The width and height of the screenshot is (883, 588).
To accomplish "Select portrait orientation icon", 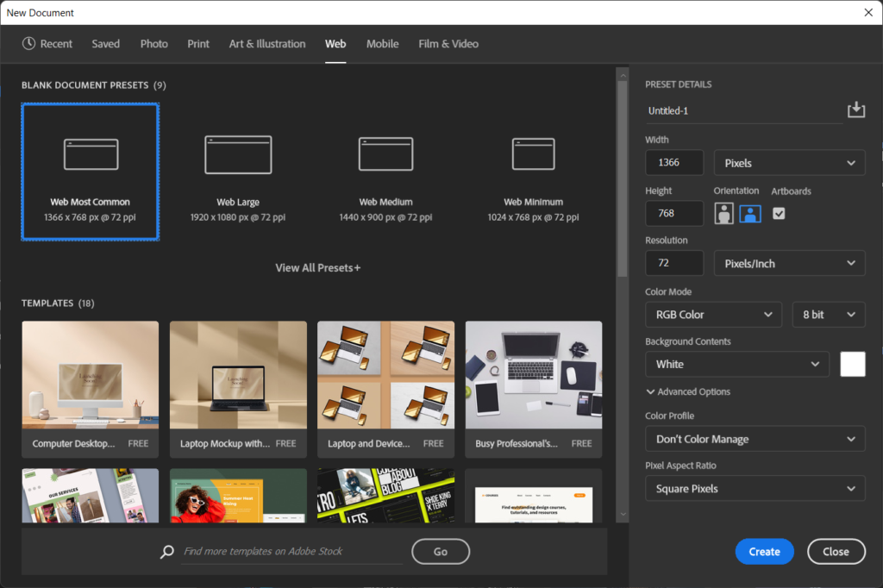I will coord(723,214).
